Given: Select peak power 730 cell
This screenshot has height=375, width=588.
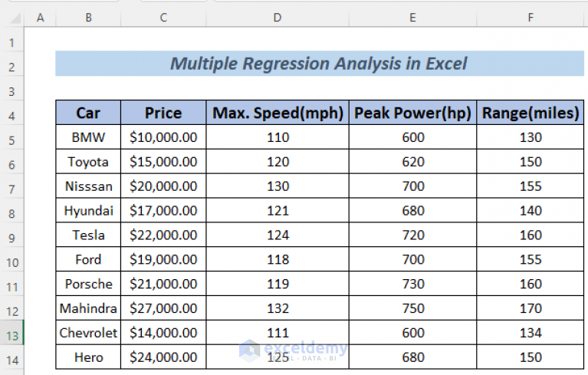Looking at the screenshot, I should click(413, 284).
